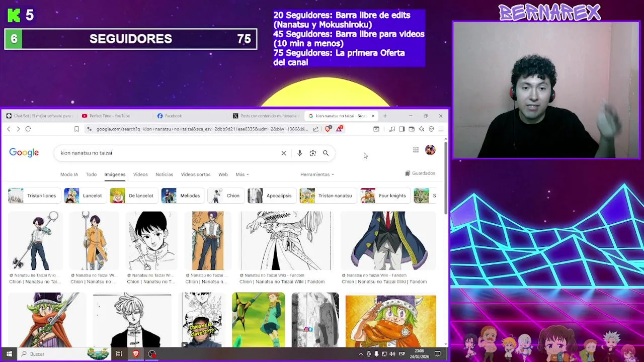Open Brave Wallet icon in the toolbar
644x362 pixels.
[x=412, y=129]
